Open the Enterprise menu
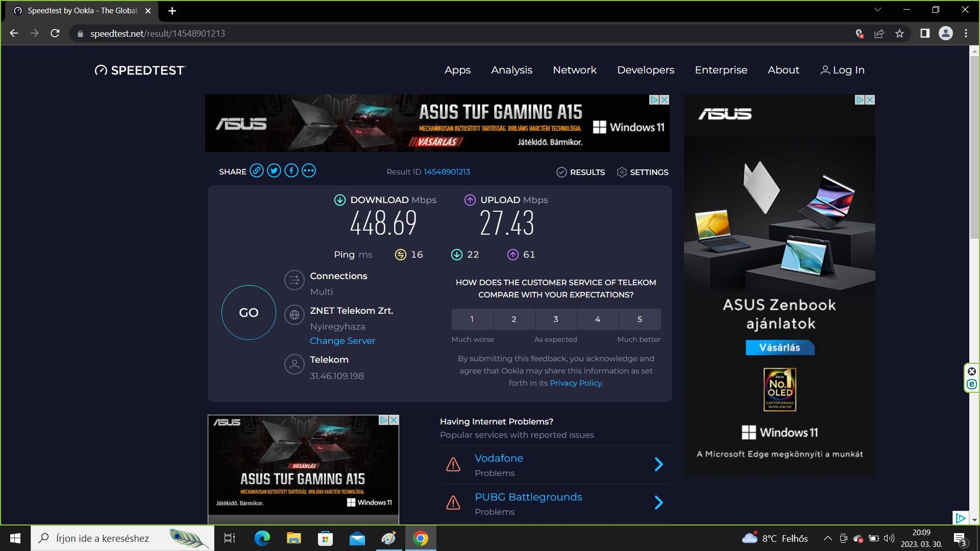980x551 pixels. tap(721, 70)
